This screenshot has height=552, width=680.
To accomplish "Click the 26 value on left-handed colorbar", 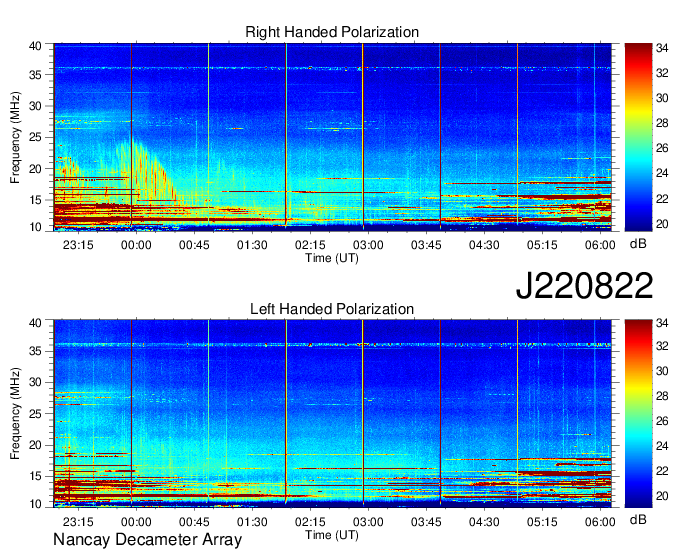I will (662, 421).
